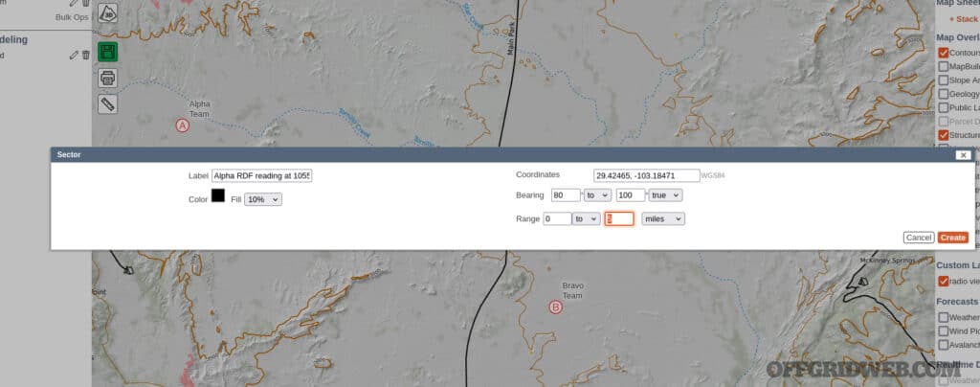Click the + Stack link
980x387 pixels.
[964, 19]
